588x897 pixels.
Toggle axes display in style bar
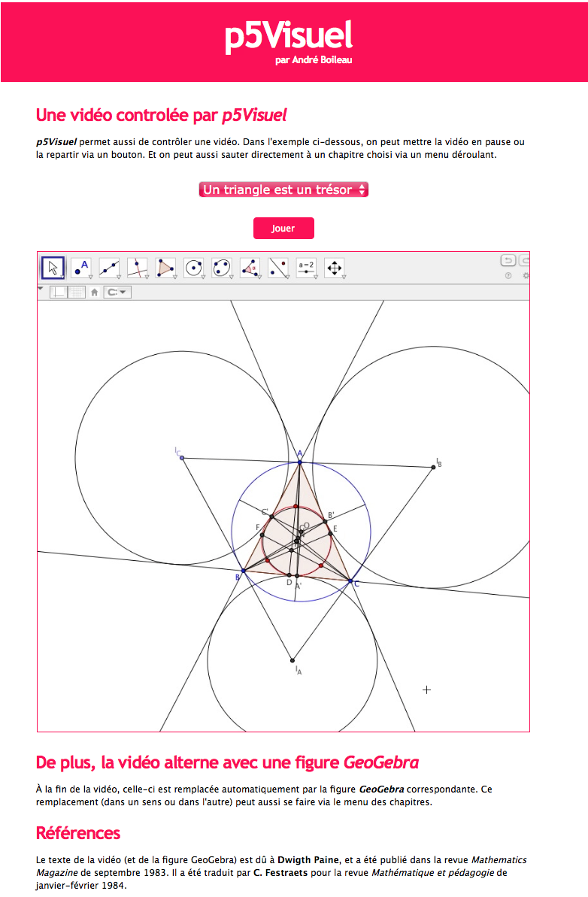click(59, 292)
